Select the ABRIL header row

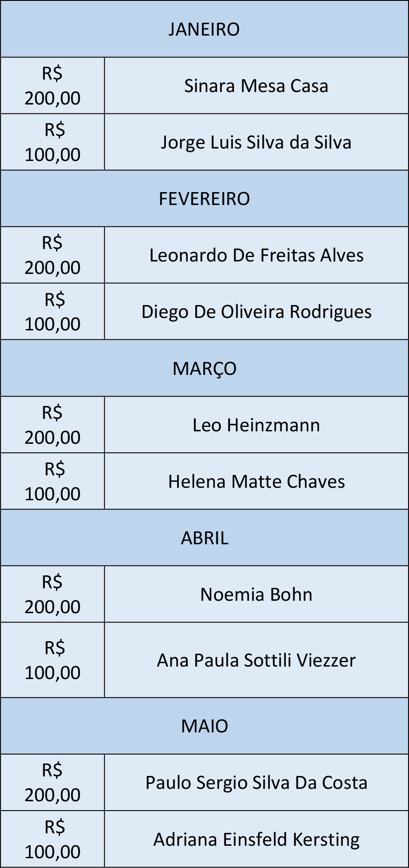204,538
